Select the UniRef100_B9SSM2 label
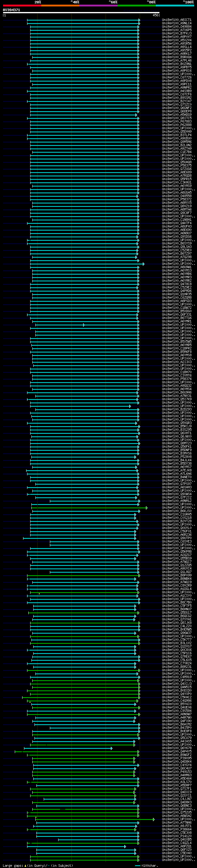The height and width of the screenshot is (868, 197). click(x=177, y=98)
